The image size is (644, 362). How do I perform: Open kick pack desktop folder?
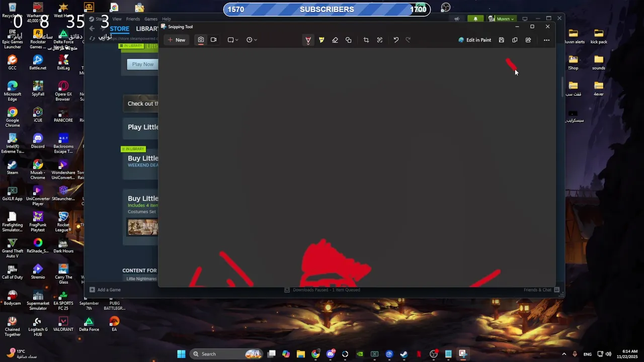(599, 36)
